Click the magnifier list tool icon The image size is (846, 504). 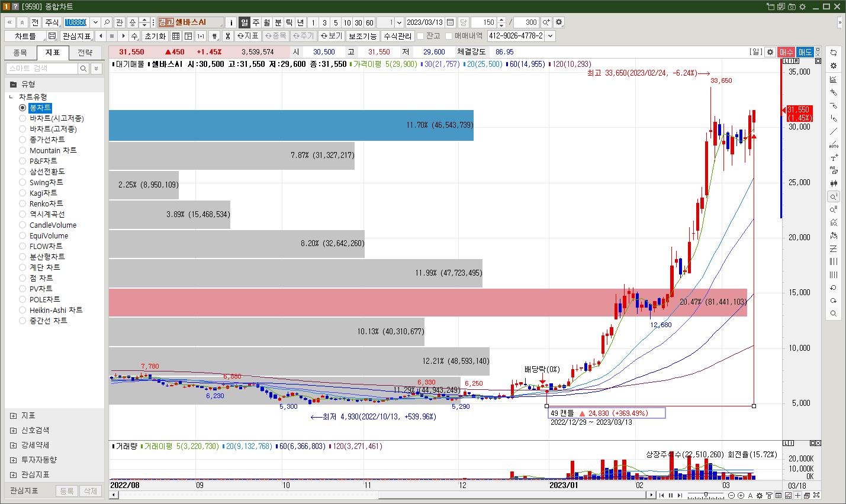coord(834,209)
